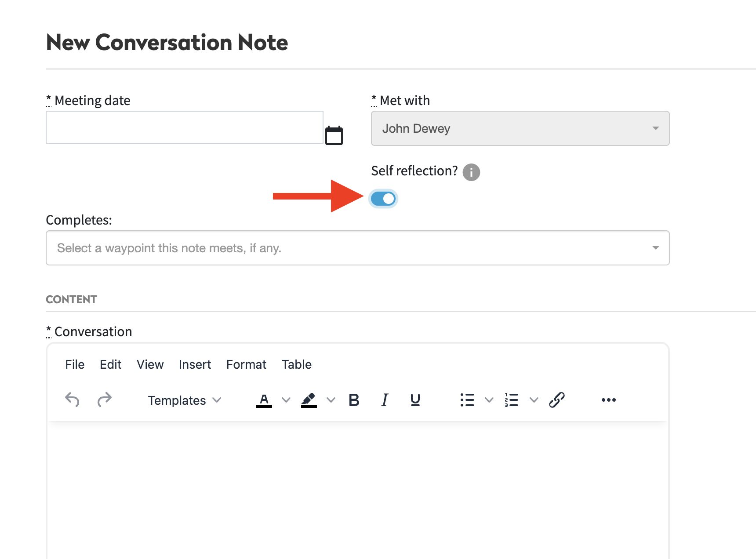Click the Self reflection info icon
Viewport: 756px width, 559px height.
(471, 172)
